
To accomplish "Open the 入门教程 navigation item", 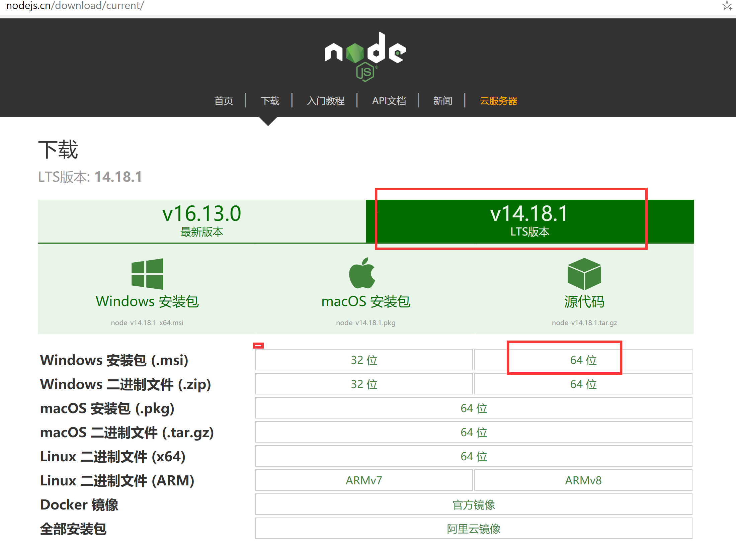I will (x=325, y=101).
